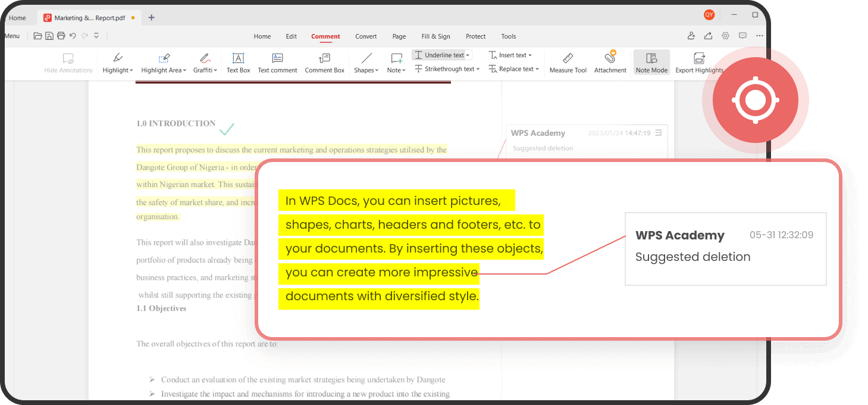Open the Strikethrough text dropdown arrow

[x=478, y=70]
